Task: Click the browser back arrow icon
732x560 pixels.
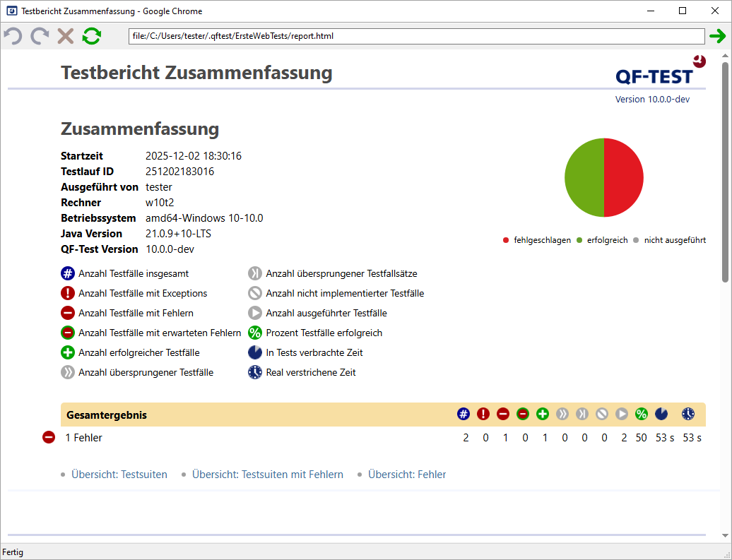Action: (x=13, y=36)
